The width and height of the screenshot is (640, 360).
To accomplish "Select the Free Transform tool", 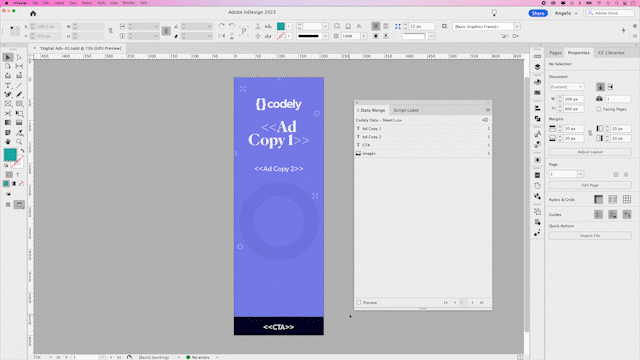I will coord(19,113).
